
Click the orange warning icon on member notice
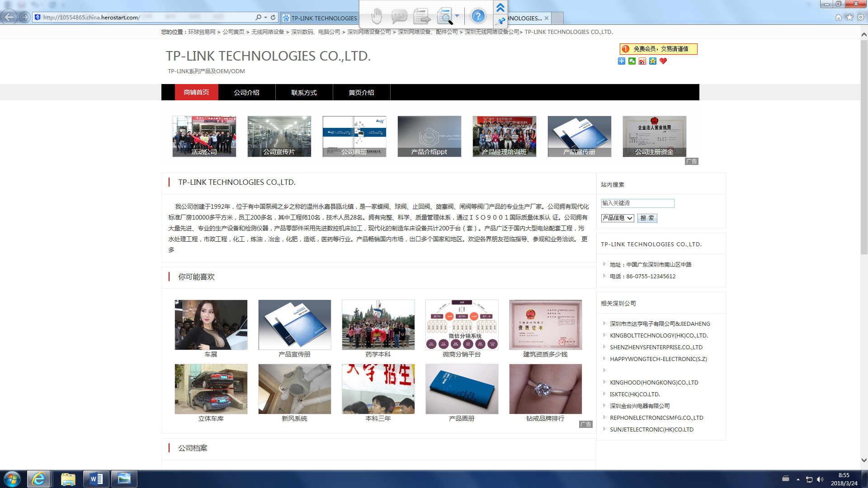pos(626,49)
